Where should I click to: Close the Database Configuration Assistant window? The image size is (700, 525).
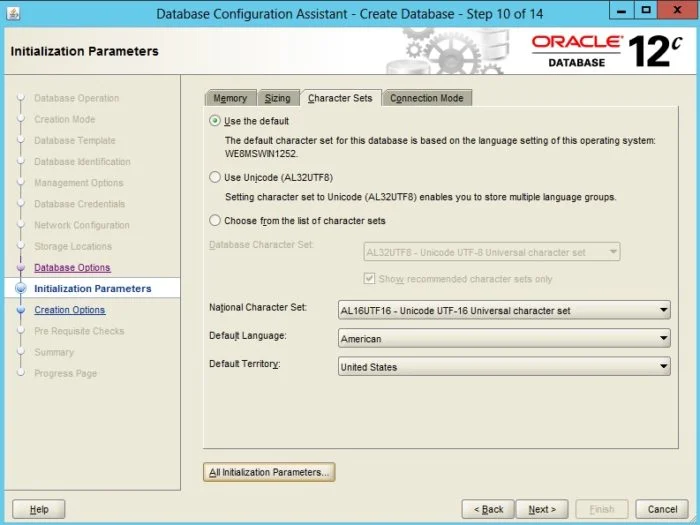click(677, 11)
